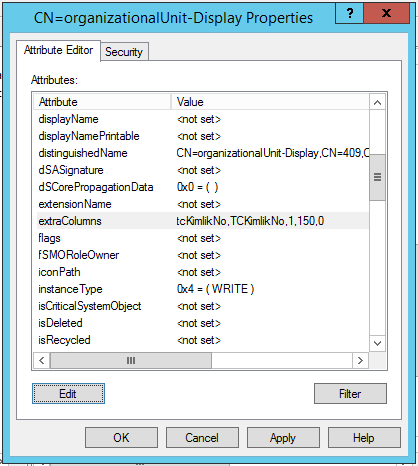This screenshot has width=418, height=466.
Task: Select the extraColumns attribute row
Action: [202, 221]
